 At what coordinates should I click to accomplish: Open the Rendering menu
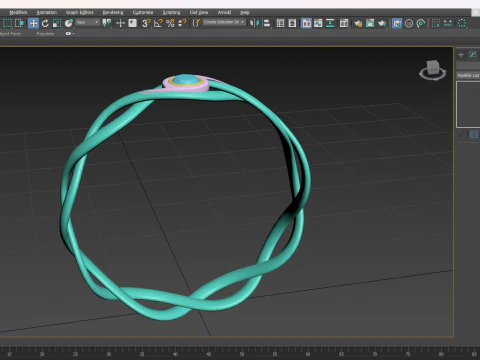(113, 12)
